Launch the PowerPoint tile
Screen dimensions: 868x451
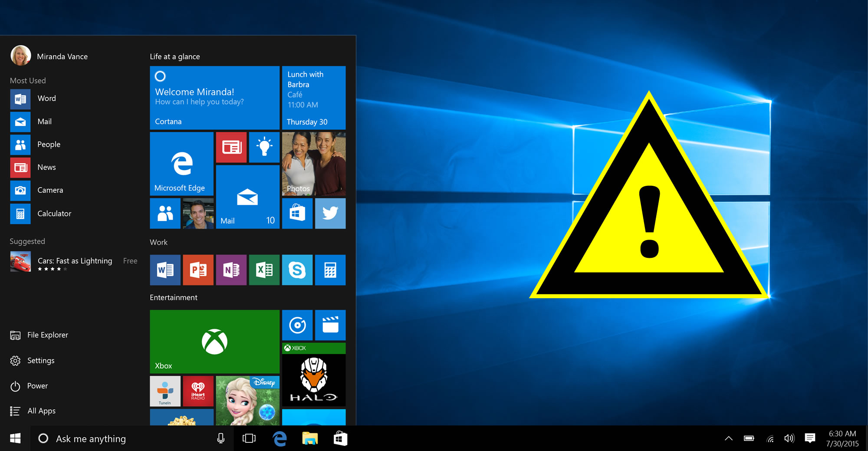tap(198, 270)
